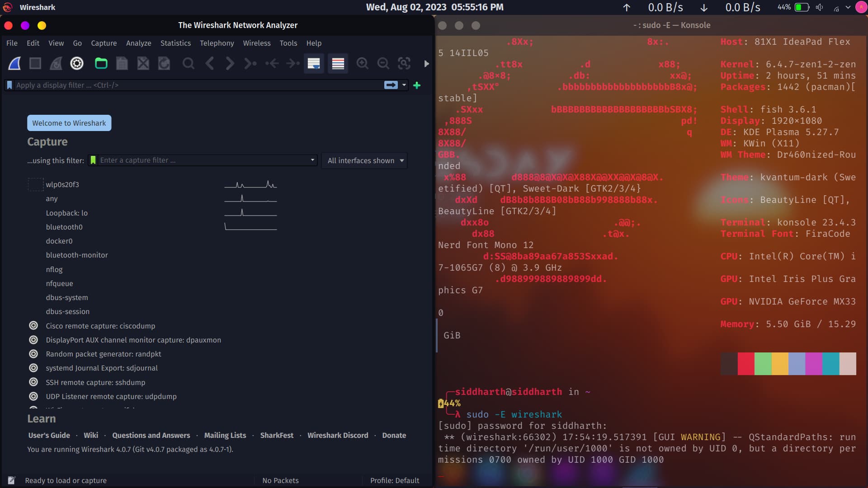The image size is (868, 488).
Task: Open the Capture menu
Action: click(x=104, y=43)
